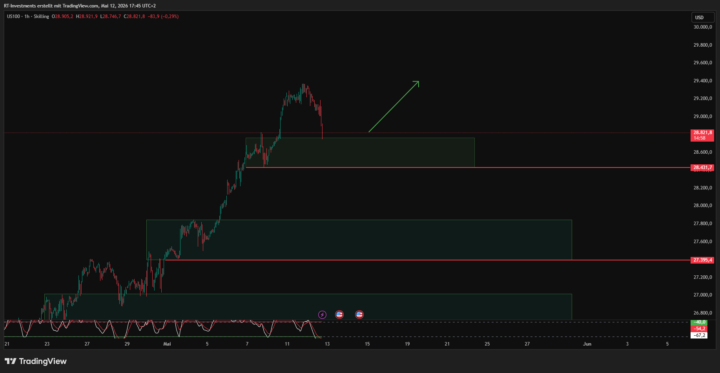Image resolution: width=720 pixels, height=373 pixels.
Task: Select the 28.431,7 horizontal line price label
Action: pyautogui.click(x=703, y=168)
